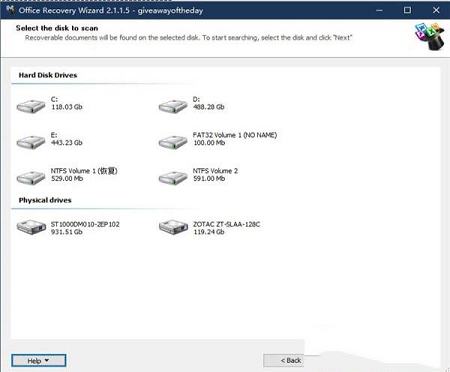Screen dimensions: 450x372
Task: Click the FAT32 Volume 1 (NO NAME) label
Action: tap(235, 135)
